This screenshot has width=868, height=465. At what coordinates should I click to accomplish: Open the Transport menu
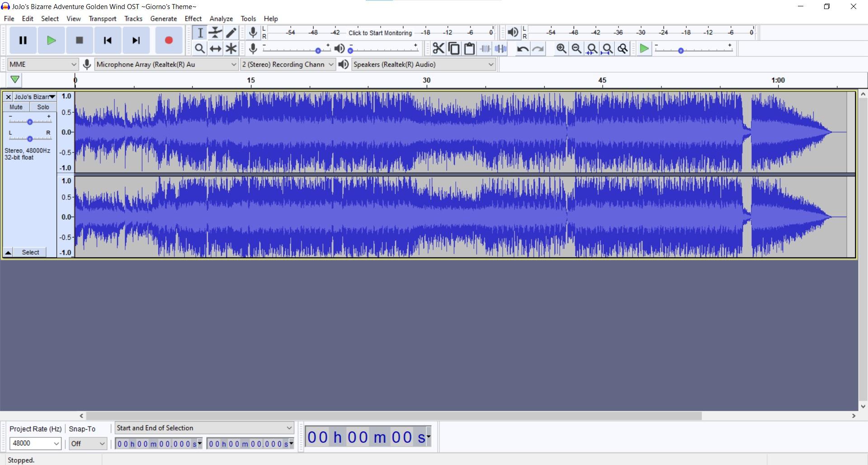(103, 19)
